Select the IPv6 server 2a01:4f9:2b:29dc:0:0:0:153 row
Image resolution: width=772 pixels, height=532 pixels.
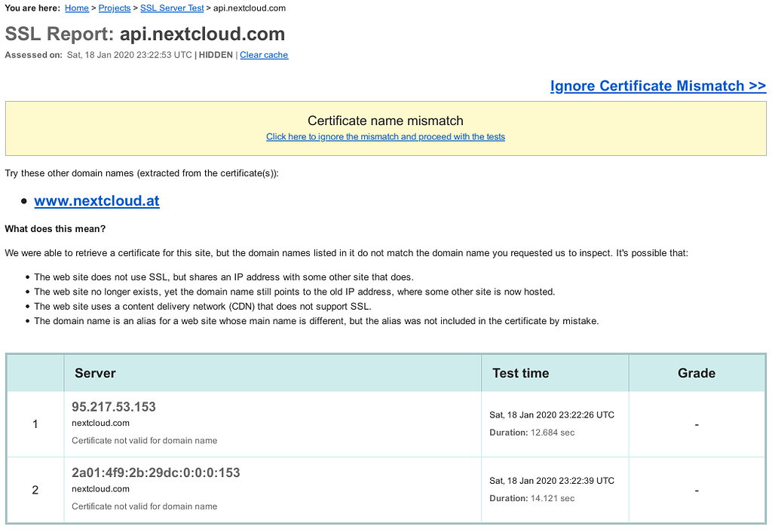[x=156, y=472]
